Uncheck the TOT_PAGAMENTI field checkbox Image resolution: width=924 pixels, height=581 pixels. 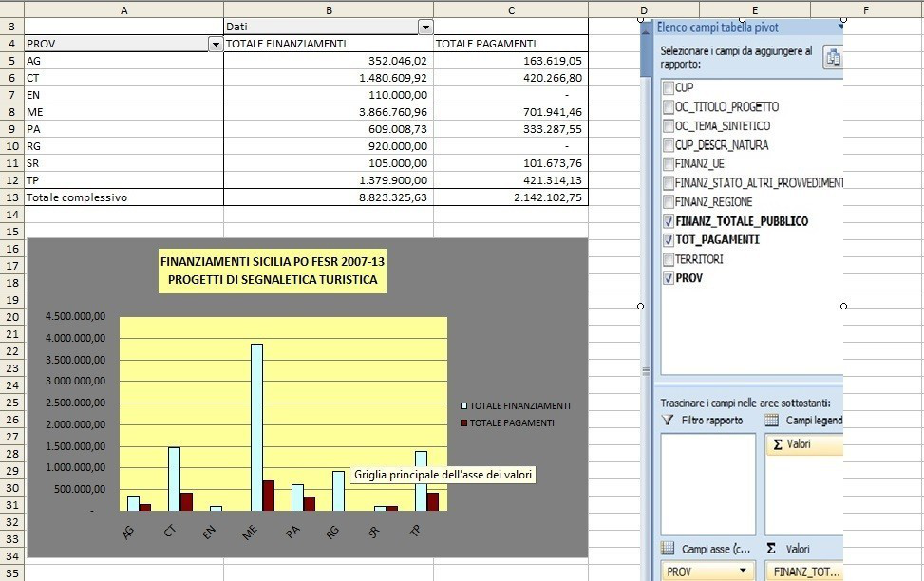[x=669, y=240]
